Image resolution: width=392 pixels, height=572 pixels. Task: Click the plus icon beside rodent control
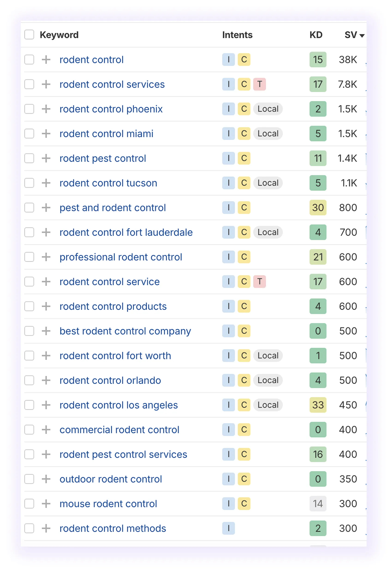pyautogui.click(x=46, y=60)
